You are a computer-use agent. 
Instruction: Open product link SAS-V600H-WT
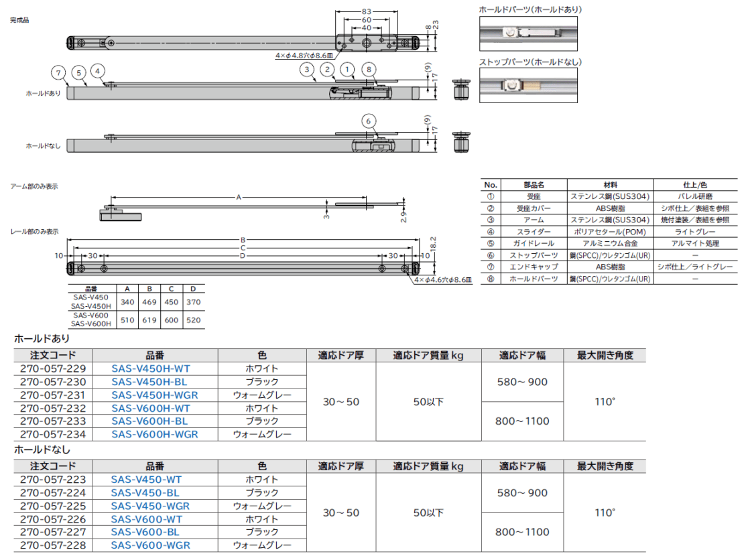pyautogui.click(x=151, y=409)
